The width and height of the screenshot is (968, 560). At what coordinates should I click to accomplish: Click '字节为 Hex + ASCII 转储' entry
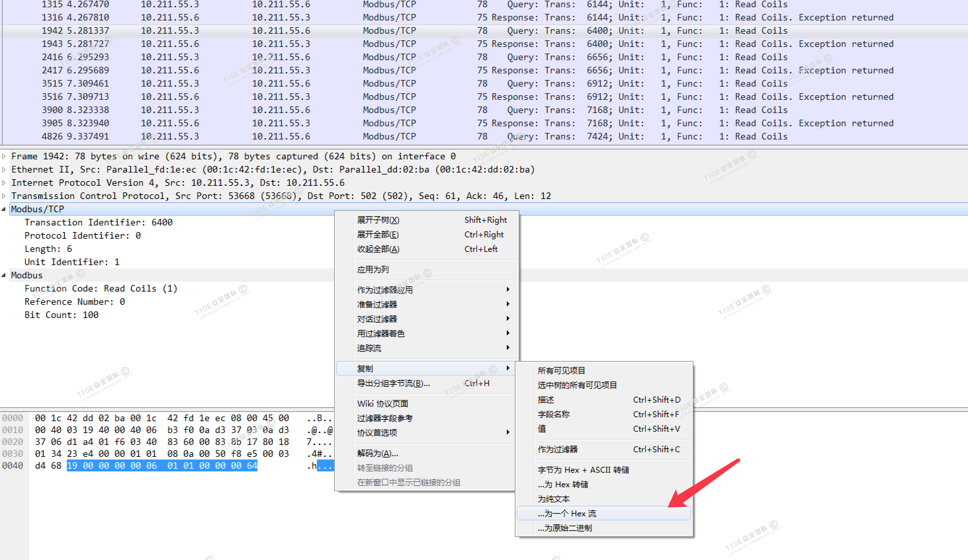[x=583, y=470]
